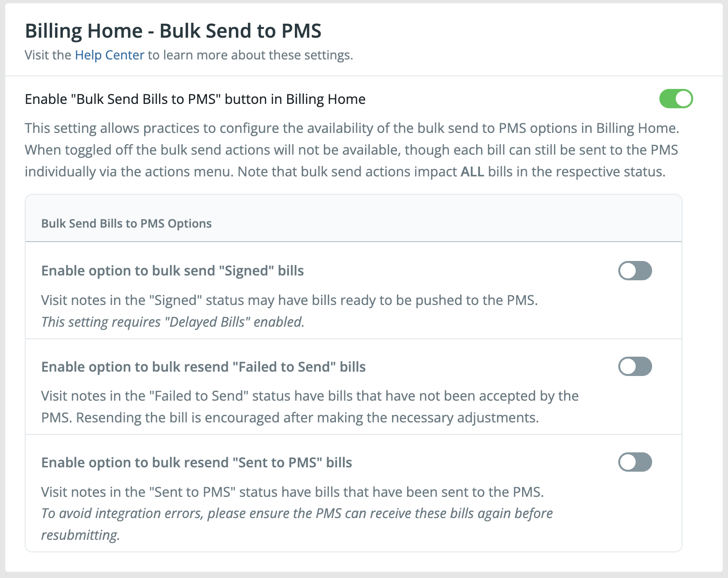728x578 pixels.
Task: Click the Visit notes Signed status sentence
Action: click(290, 300)
